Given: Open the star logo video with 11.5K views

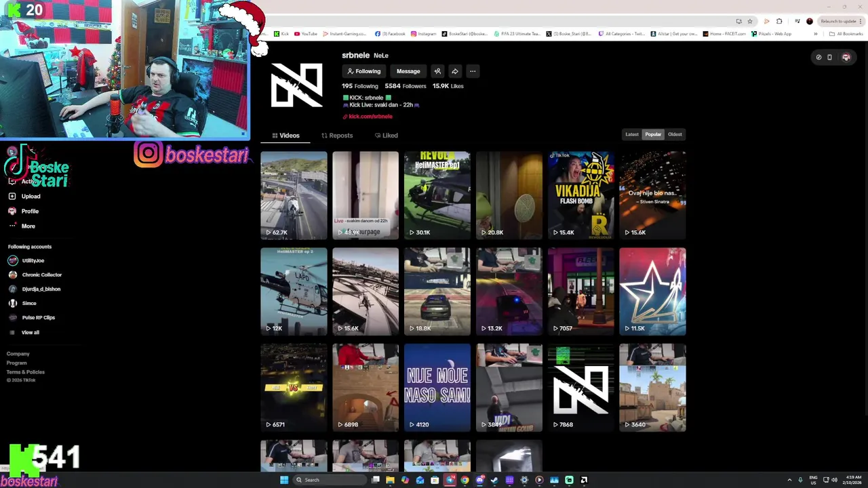Looking at the screenshot, I should 652,291.
